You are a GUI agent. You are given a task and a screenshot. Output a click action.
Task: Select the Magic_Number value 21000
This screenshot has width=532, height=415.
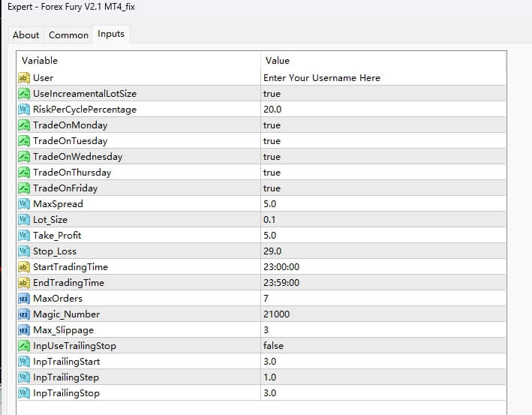[277, 314]
